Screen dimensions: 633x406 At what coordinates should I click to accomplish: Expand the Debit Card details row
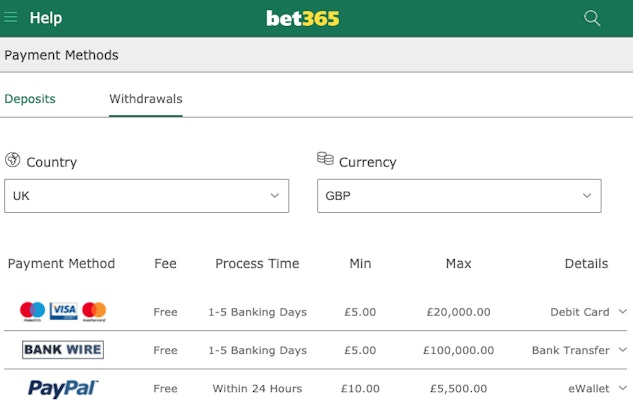pos(622,312)
